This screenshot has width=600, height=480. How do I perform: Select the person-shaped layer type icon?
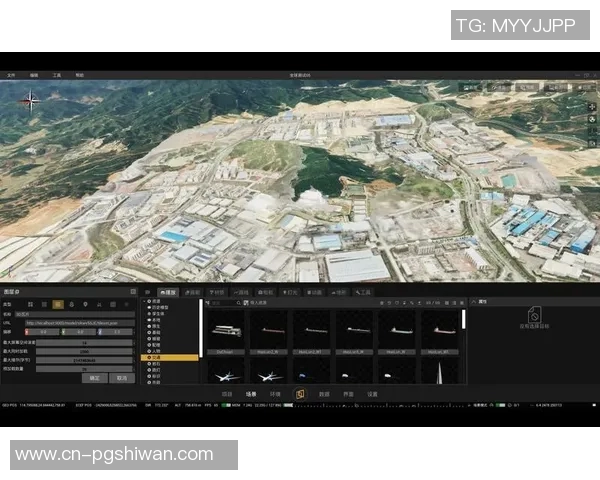[72, 304]
